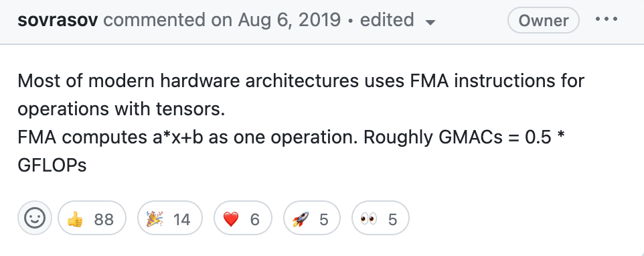Click the 6 count beside heart
This screenshot has width=644, height=256.
pos(254,219)
